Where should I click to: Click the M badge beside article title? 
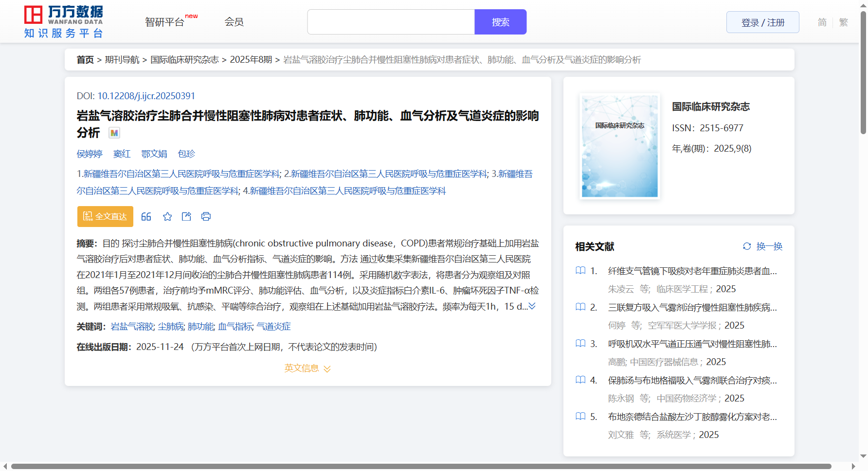[114, 133]
